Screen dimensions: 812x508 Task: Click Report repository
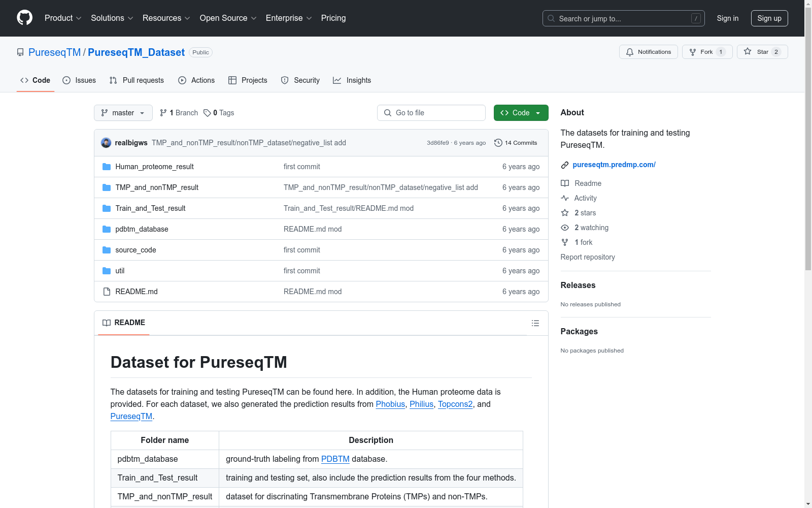pyautogui.click(x=588, y=257)
